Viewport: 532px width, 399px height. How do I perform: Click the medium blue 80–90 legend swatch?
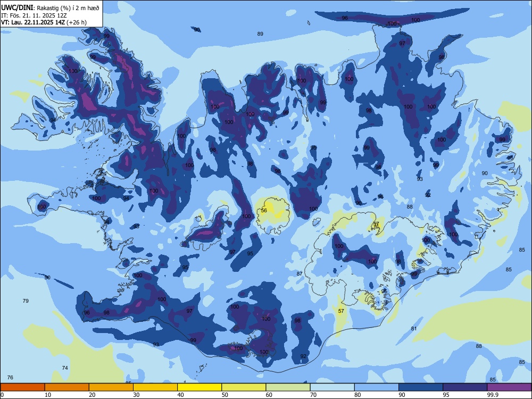tap(377, 387)
